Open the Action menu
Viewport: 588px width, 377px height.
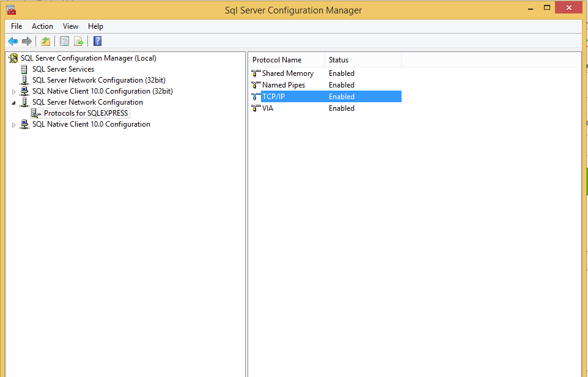[42, 26]
